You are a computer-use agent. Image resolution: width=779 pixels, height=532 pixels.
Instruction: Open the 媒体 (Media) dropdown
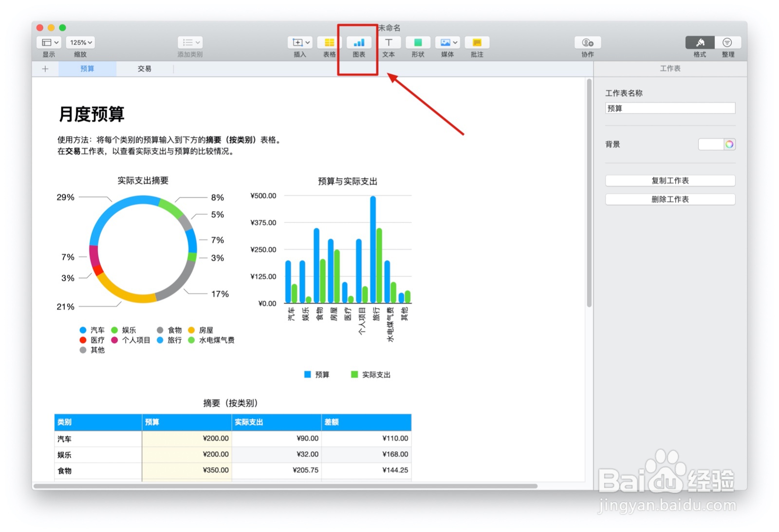447,43
